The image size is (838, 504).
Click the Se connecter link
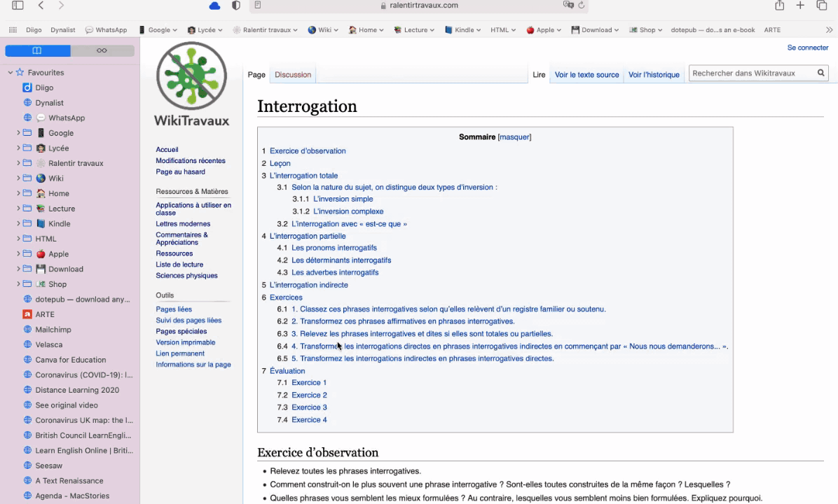coord(808,48)
